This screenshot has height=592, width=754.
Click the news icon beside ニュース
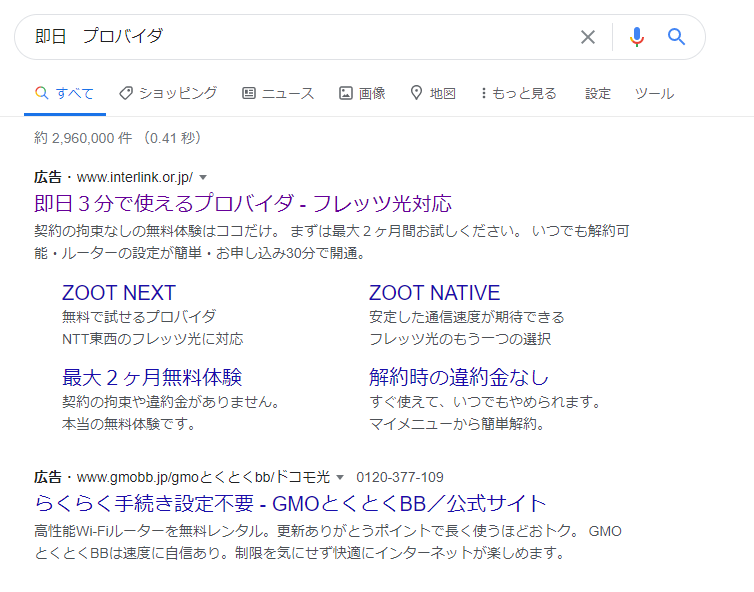point(249,93)
